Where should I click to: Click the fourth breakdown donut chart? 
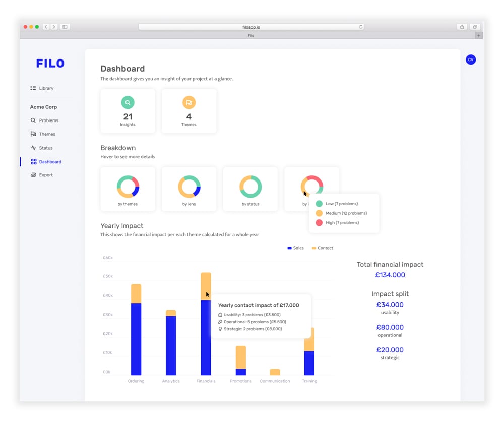pyautogui.click(x=312, y=185)
